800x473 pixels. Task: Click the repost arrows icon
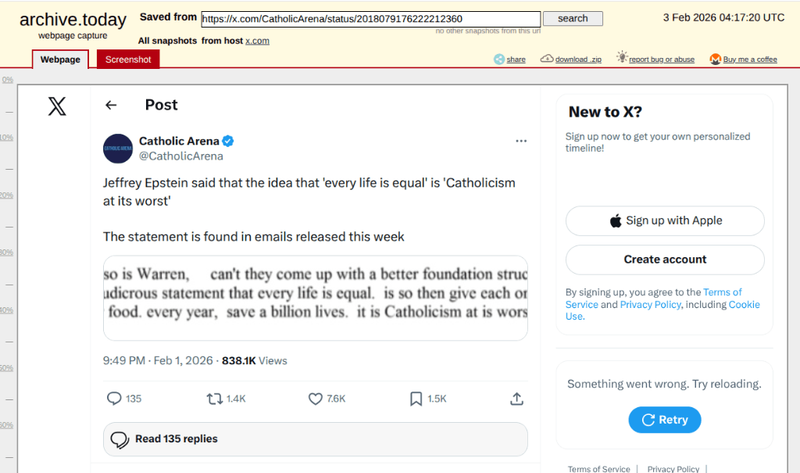coord(214,398)
